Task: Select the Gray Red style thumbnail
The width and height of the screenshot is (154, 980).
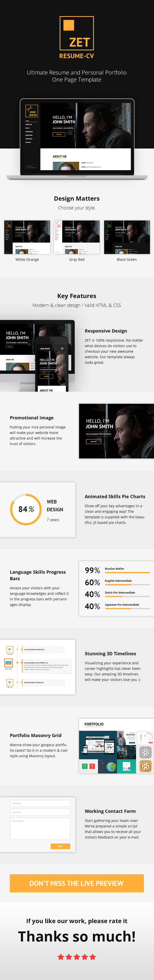Action: click(x=77, y=237)
